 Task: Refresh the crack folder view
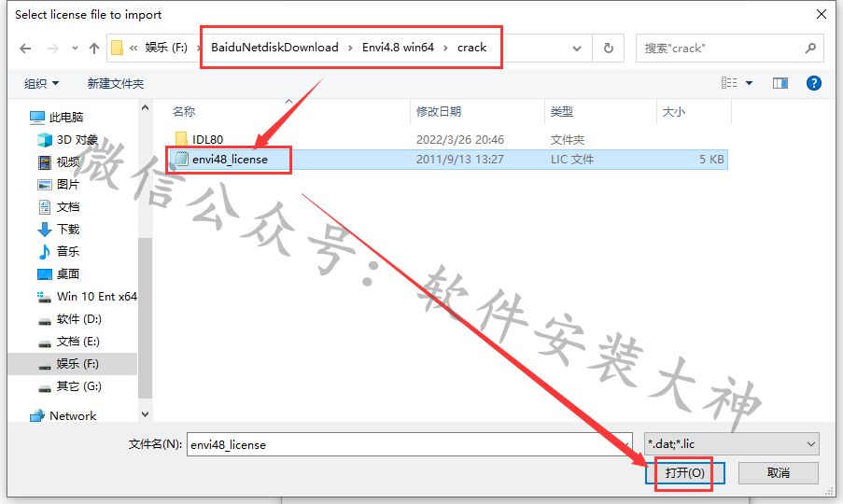point(608,49)
